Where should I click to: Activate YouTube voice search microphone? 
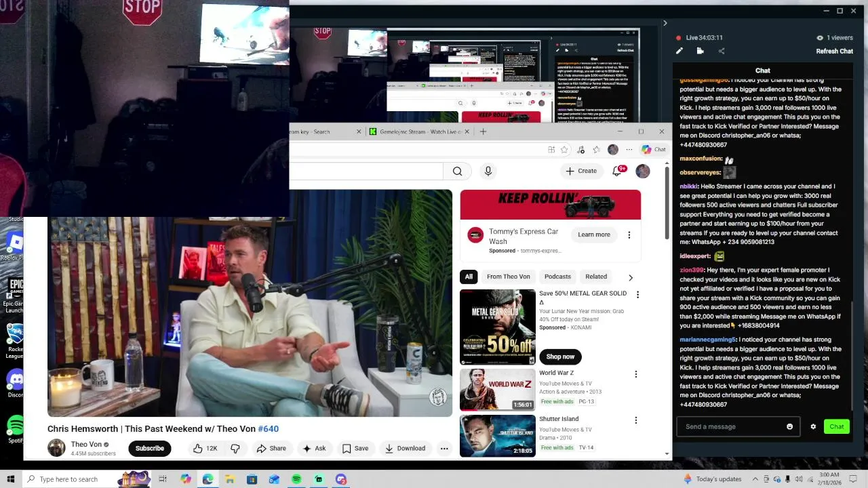coord(488,171)
